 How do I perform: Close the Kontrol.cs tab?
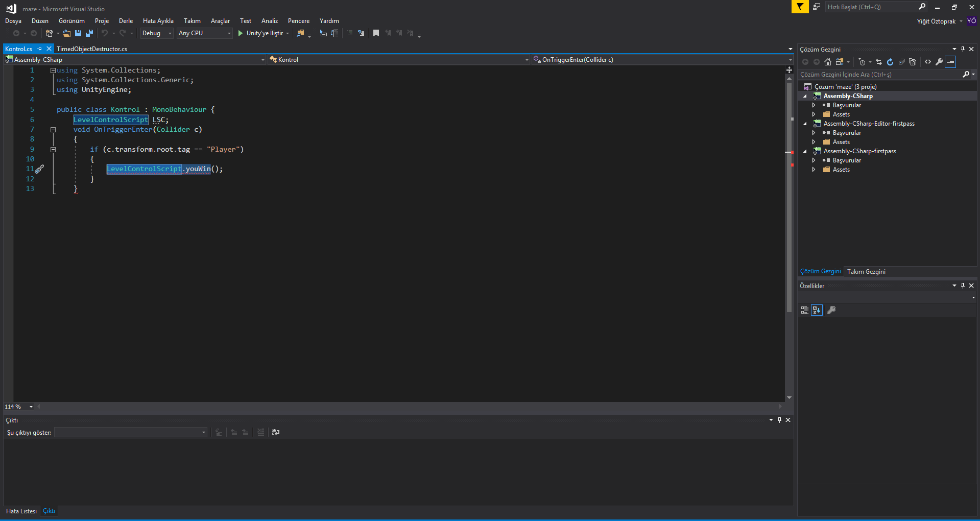pos(49,49)
